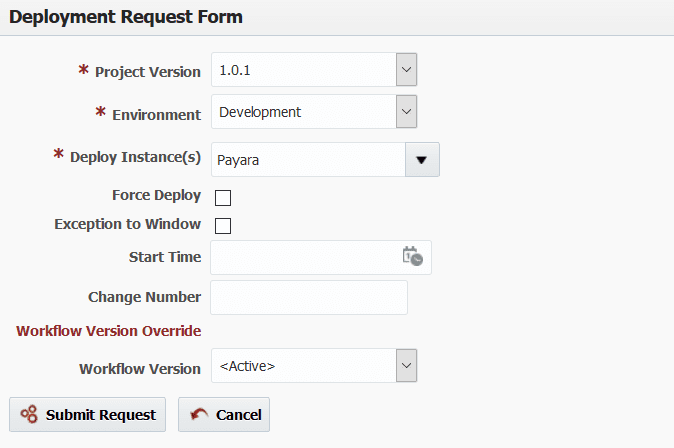Click the Force Deploy label text
Image resolution: width=674 pixels, height=448 pixels.
[156, 195]
